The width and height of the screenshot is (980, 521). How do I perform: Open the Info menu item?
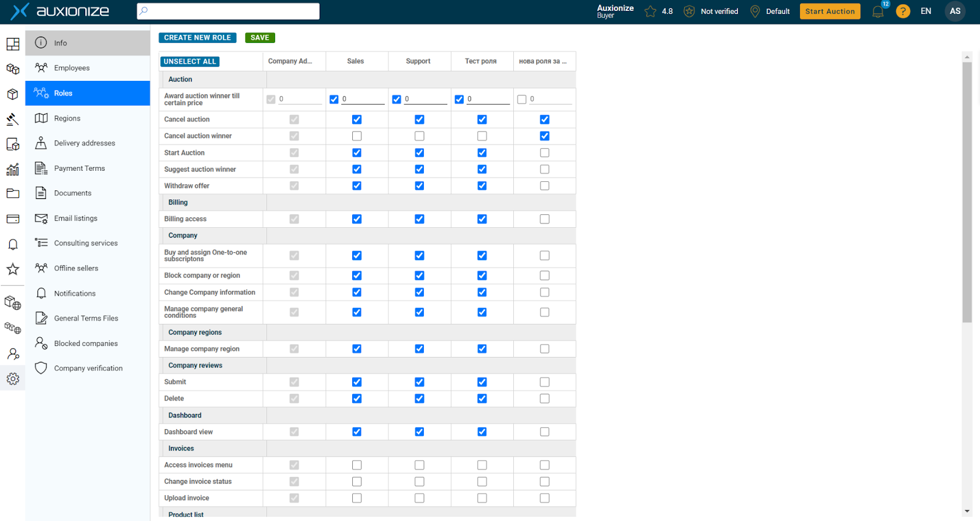88,43
